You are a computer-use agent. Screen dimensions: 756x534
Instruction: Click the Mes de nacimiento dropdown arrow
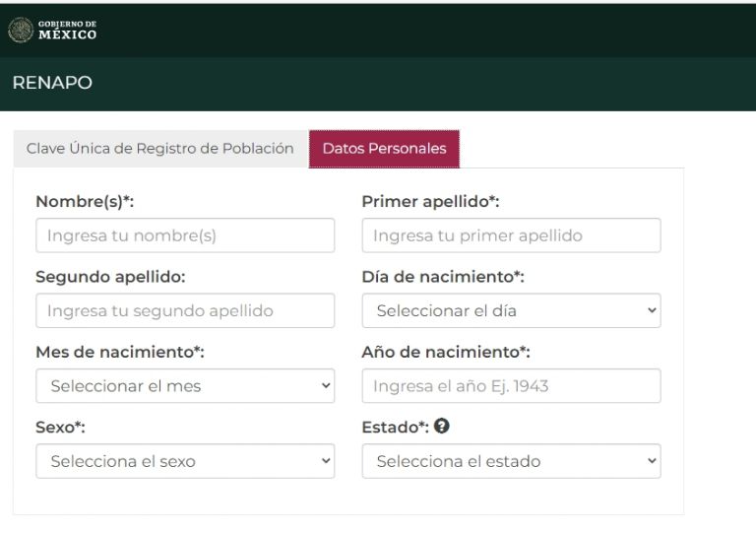(x=326, y=385)
